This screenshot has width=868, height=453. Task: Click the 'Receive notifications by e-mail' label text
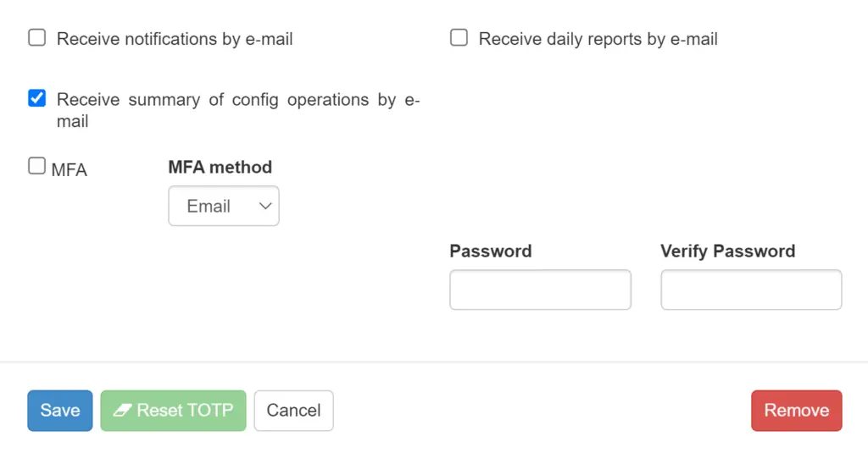[175, 39]
